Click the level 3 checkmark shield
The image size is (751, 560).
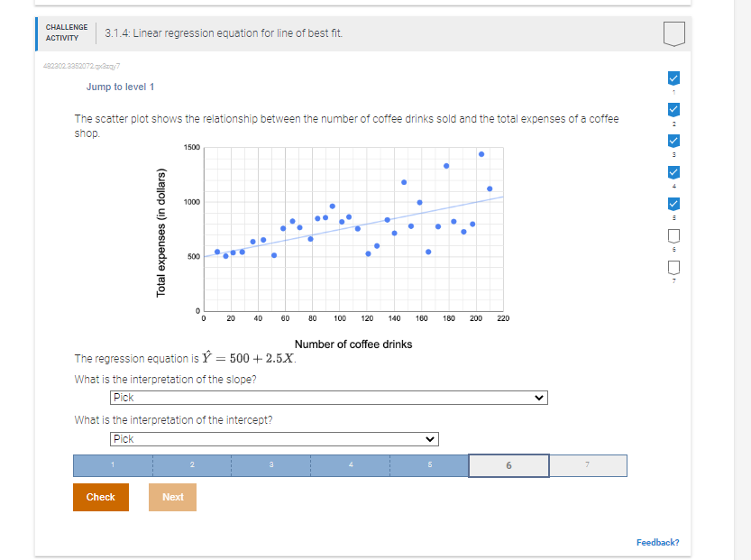point(673,139)
